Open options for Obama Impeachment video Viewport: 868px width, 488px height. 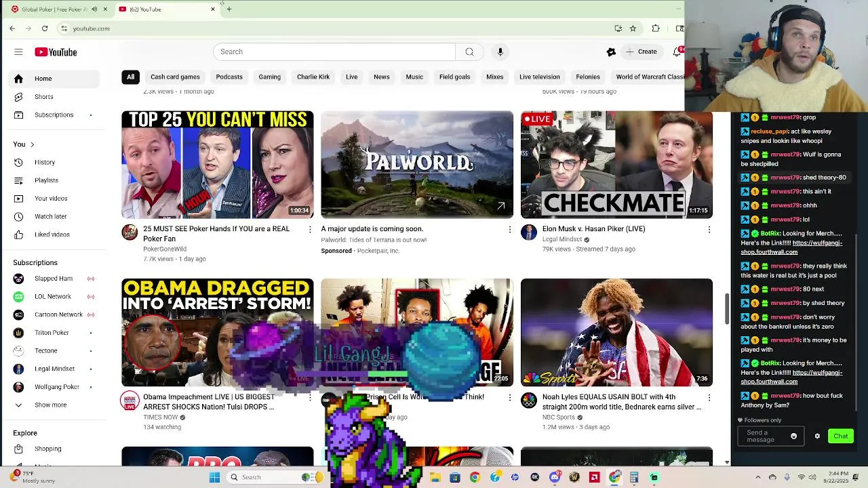coord(310,398)
